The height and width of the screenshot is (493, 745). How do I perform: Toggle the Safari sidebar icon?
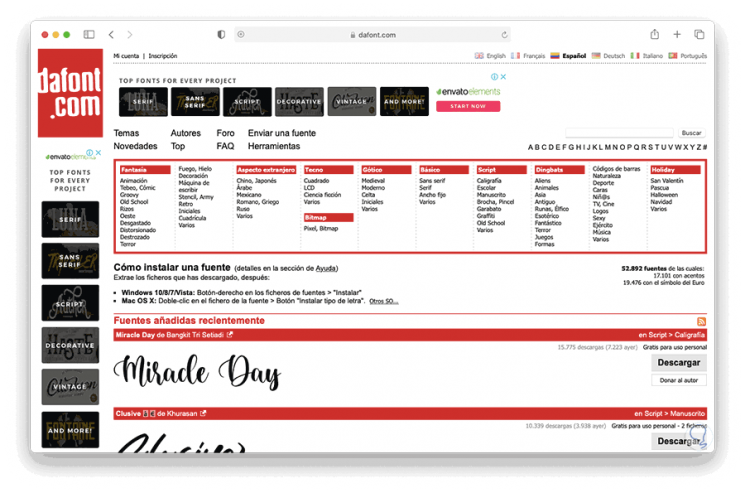pyautogui.click(x=89, y=34)
